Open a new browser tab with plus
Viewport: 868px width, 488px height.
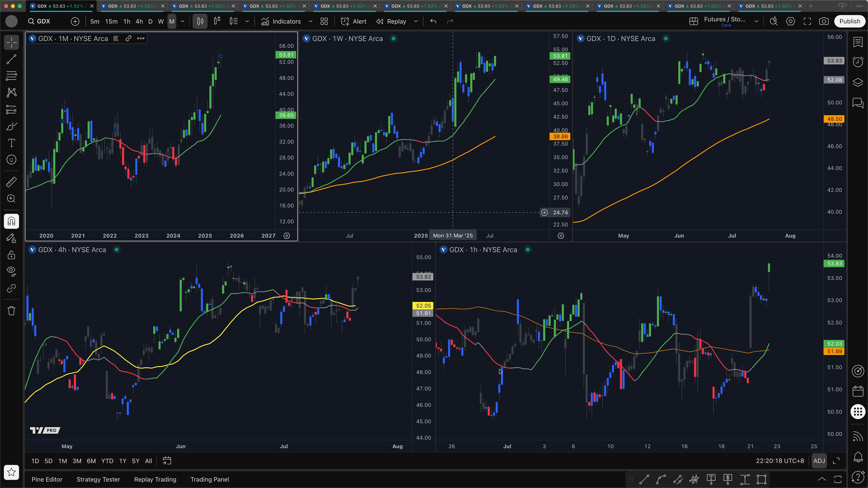[x=811, y=6]
